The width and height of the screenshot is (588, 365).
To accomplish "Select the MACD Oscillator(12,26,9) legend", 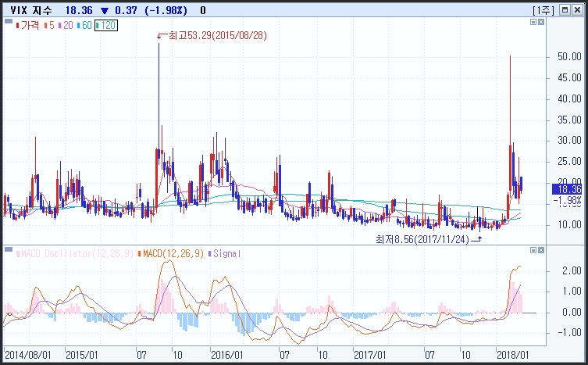I will 75,254.
